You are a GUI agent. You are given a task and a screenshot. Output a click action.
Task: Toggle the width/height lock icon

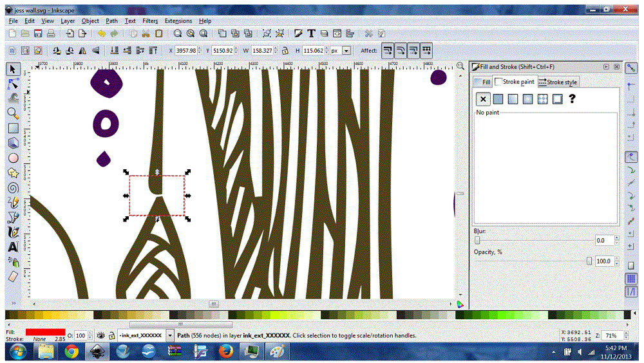point(285,50)
